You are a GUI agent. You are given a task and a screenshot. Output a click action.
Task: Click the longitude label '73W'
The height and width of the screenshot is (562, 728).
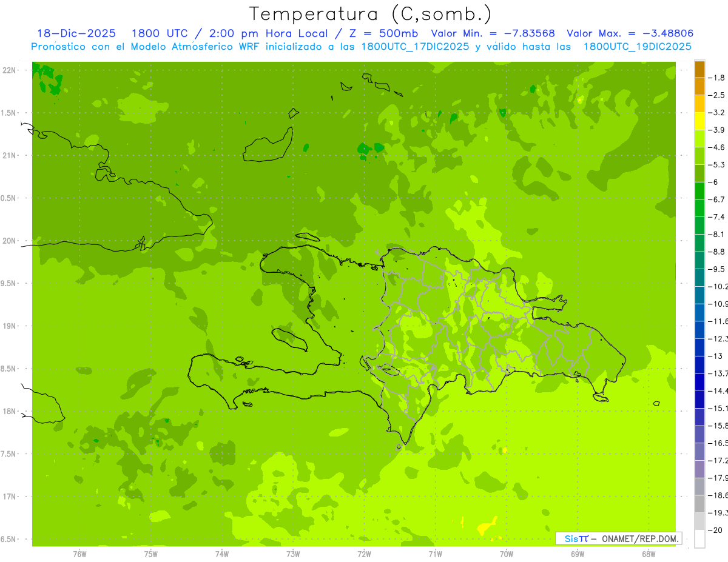(293, 554)
